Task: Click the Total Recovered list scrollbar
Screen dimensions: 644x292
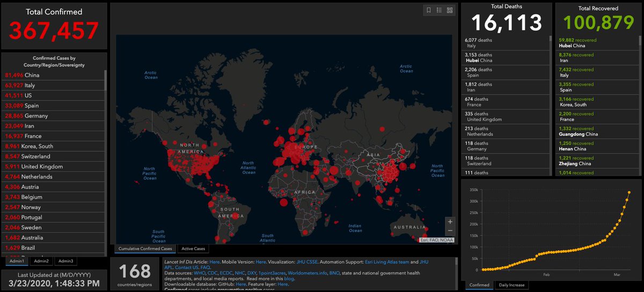Action: pos(641,104)
